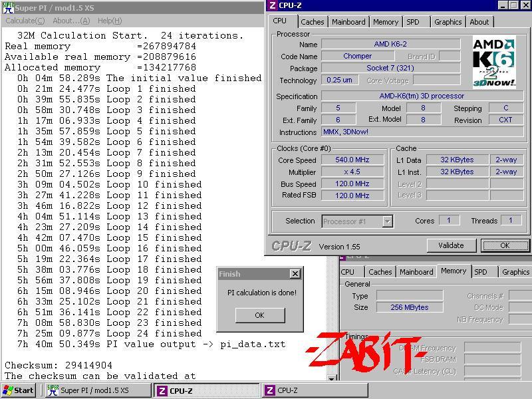Click the CPU-Z title bar Z icon
The height and width of the screenshot is (399, 532).
coord(272,5)
